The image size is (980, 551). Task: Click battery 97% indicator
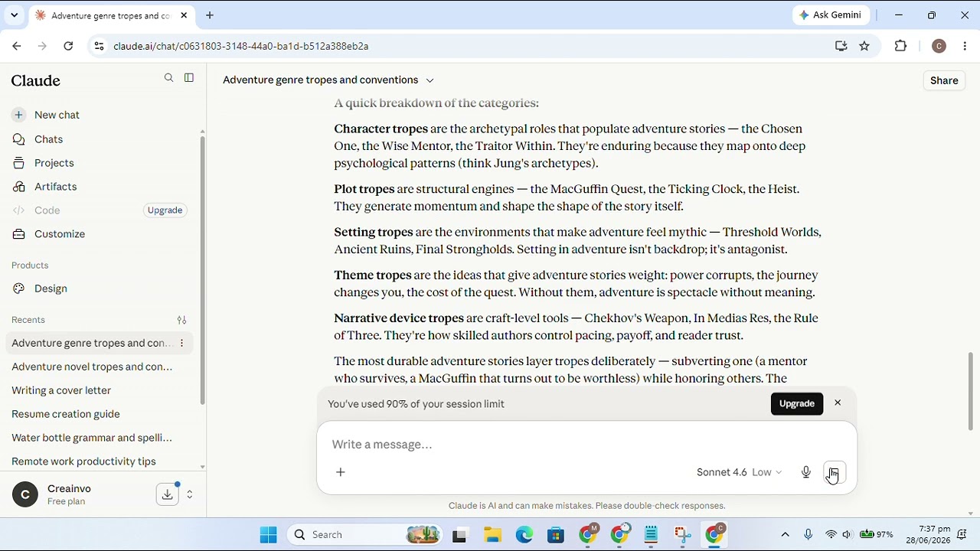click(x=876, y=535)
